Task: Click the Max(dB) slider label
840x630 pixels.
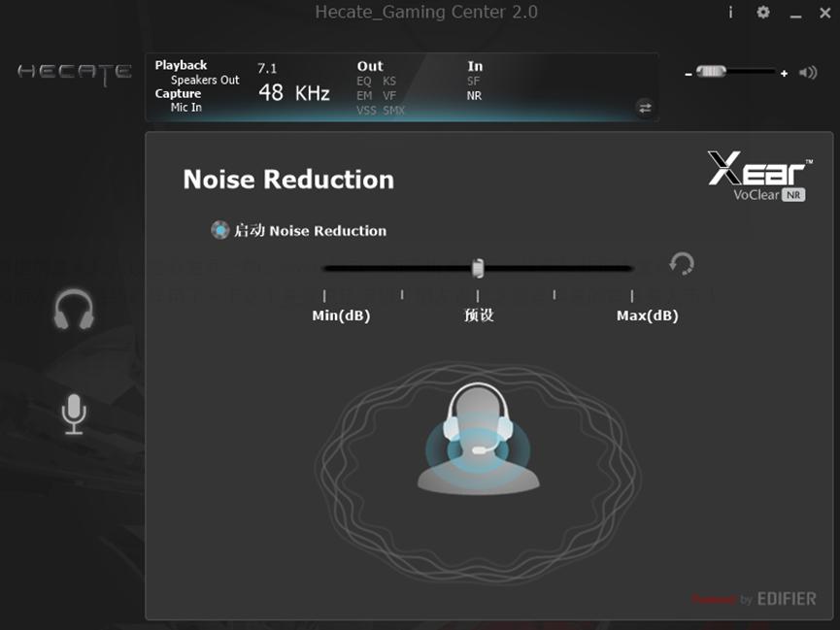Action: pos(647,315)
